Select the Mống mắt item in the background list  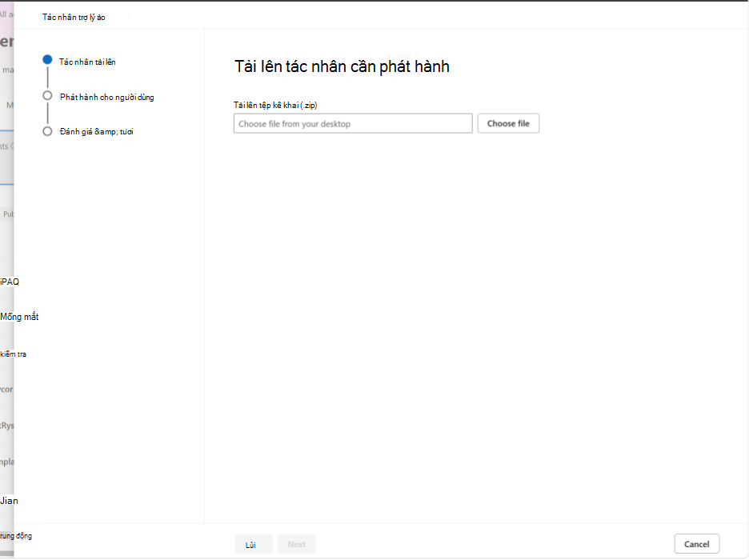[19, 317]
